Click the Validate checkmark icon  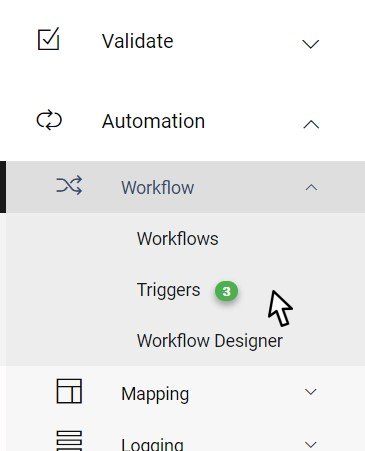(49, 39)
